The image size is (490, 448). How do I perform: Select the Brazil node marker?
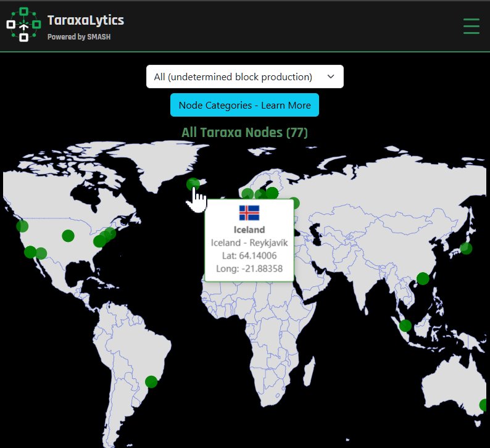tap(151, 382)
